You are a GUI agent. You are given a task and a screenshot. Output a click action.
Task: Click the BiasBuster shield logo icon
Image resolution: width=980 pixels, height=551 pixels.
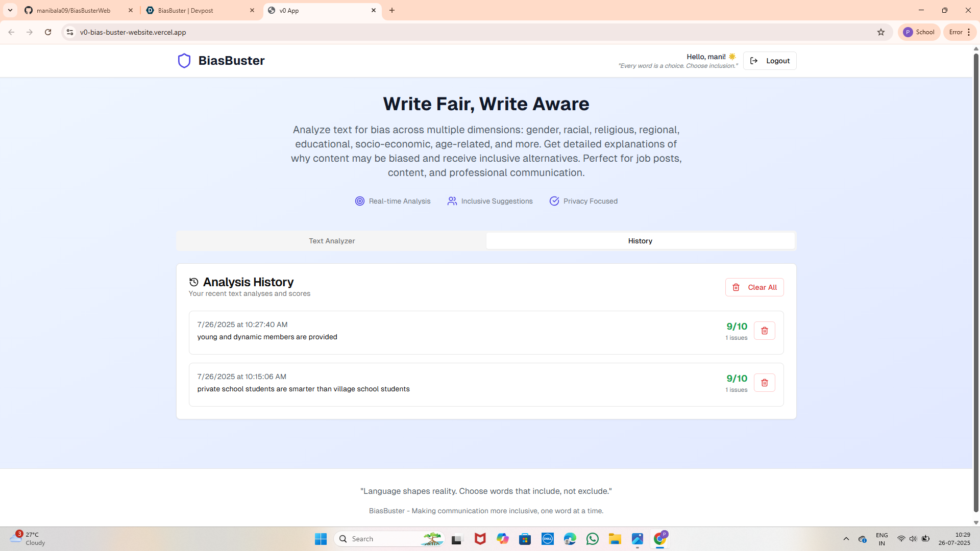coord(184,61)
